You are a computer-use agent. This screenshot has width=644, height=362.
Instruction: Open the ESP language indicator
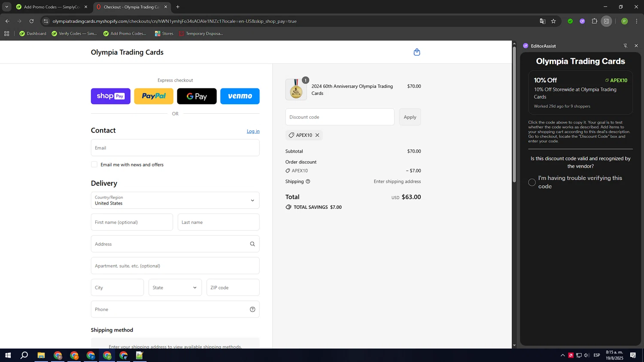pos(597,355)
